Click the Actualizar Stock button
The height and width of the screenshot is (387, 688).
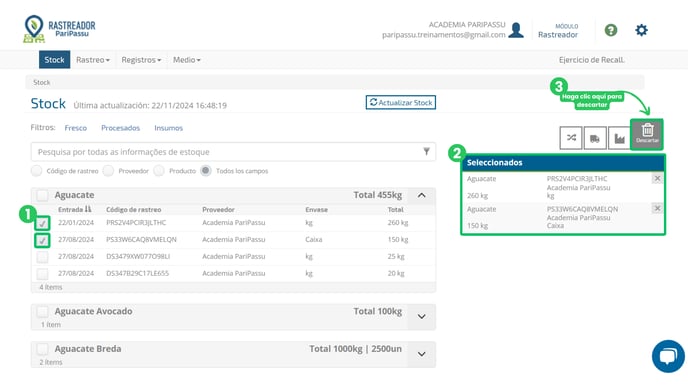pos(401,102)
